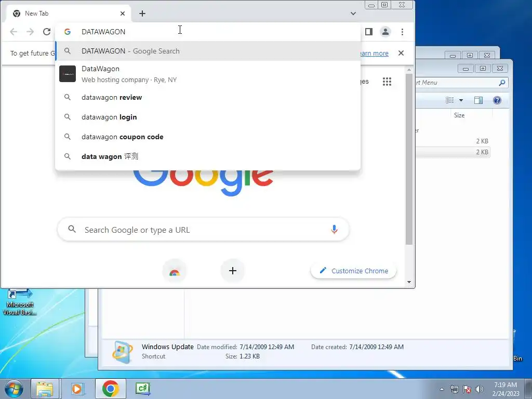Open Windows Explorer from taskbar

[45, 389]
